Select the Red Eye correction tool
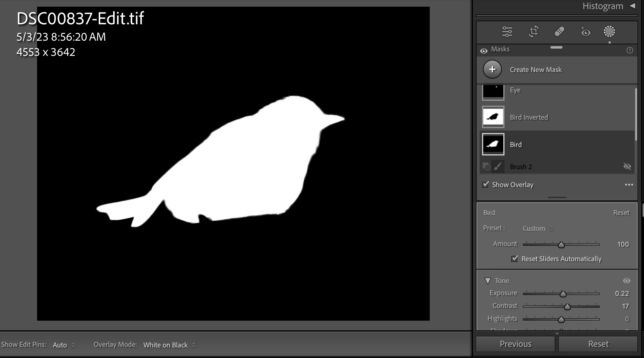Image resolution: width=644 pixels, height=358 pixels. point(585,32)
